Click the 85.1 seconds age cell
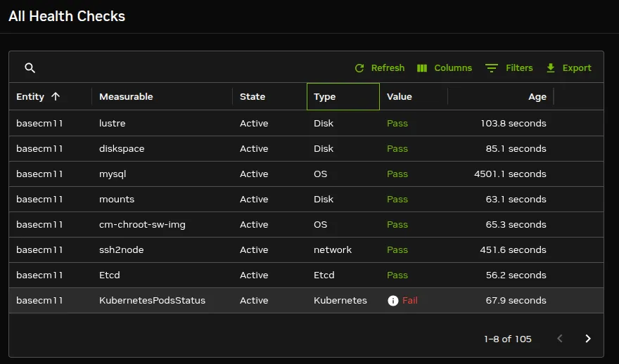Viewport: 619px width, 364px height. click(x=516, y=149)
